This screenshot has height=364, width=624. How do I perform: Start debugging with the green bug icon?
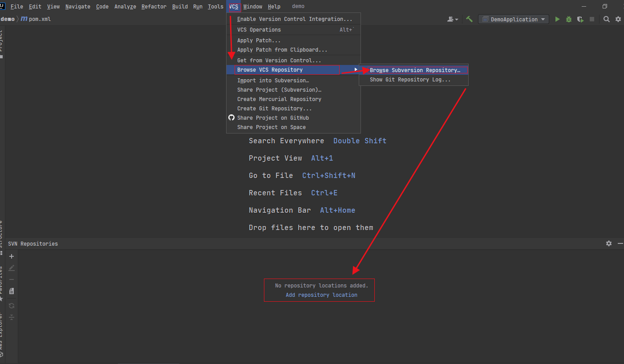[x=569, y=19]
